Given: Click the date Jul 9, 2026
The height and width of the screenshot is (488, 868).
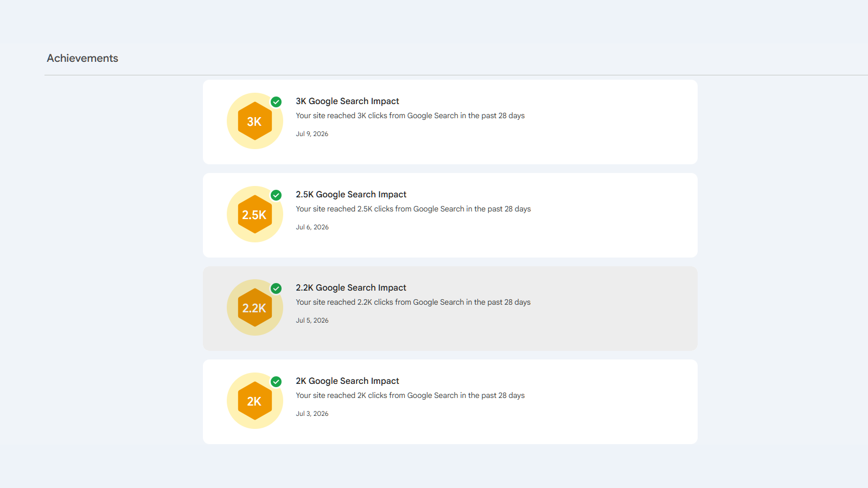Looking at the screenshot, I should (x=312, y=134).
